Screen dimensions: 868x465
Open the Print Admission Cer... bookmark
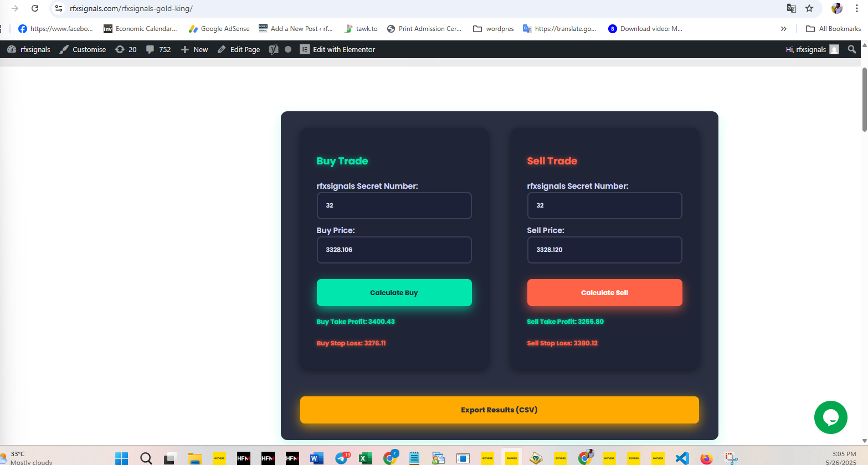[x=424, y=29]
